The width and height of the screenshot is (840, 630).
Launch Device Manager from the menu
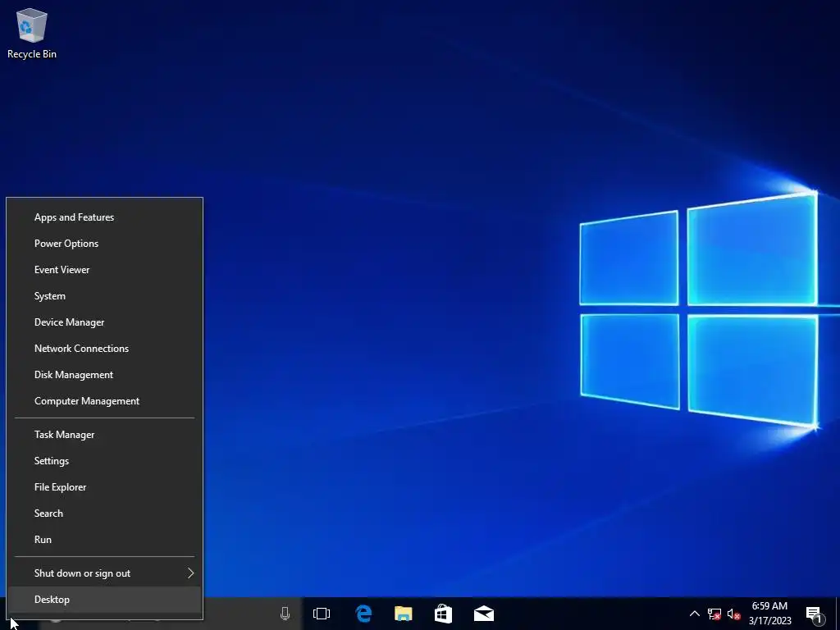pos(104,322)
